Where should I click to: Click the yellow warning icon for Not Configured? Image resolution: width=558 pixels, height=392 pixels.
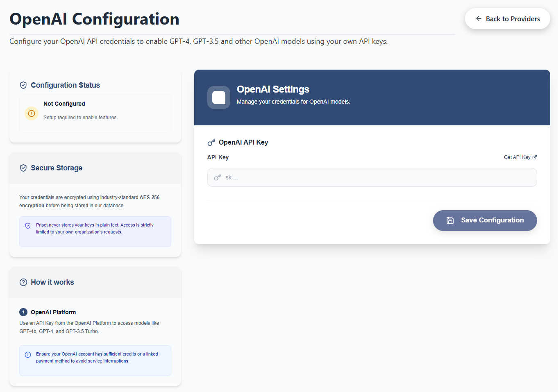coord(32,113)
